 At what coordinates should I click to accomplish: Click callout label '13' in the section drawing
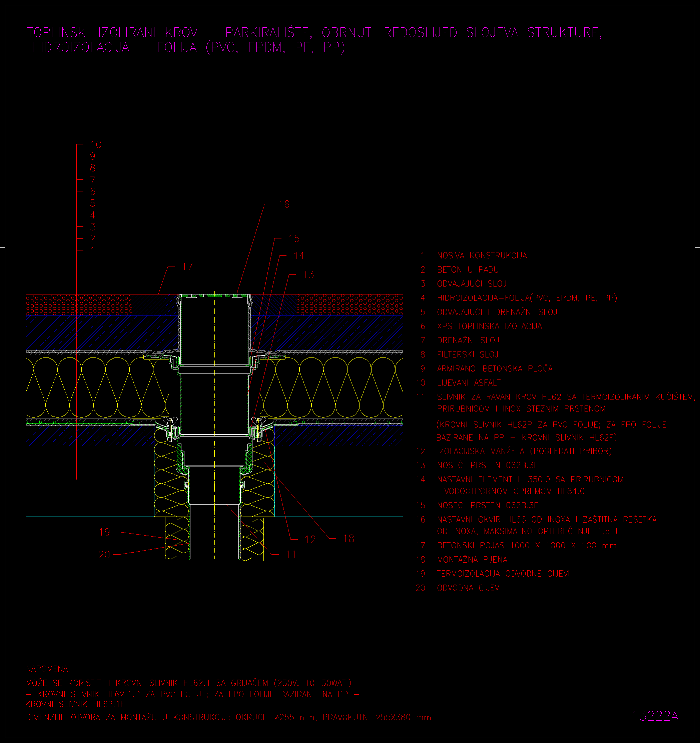tap(308, 275)
